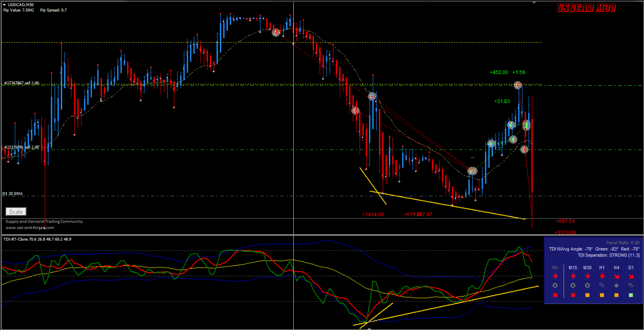Click the '+452.00' green profit label
644x330 pixels.
coord(499,72)
